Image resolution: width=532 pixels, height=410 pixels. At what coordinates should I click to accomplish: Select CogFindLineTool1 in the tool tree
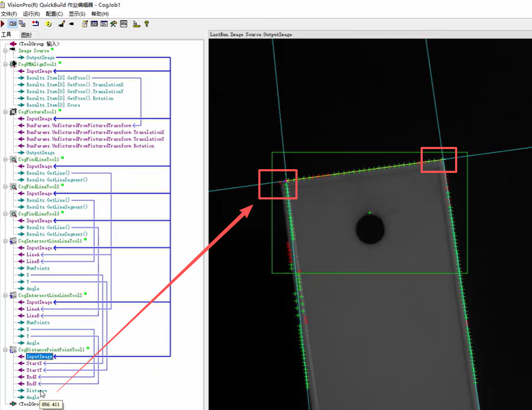39,159
